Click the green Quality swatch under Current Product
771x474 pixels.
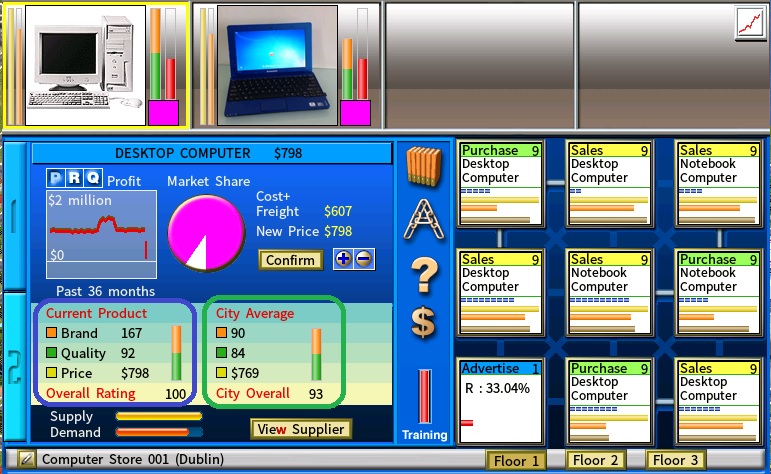pyautogui.click(x=51, y=353)
